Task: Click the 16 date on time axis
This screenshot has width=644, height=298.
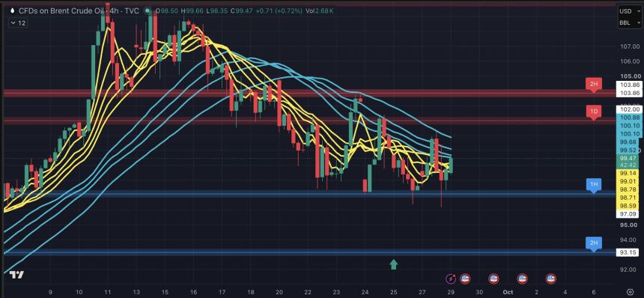Action: coord(193,292)
